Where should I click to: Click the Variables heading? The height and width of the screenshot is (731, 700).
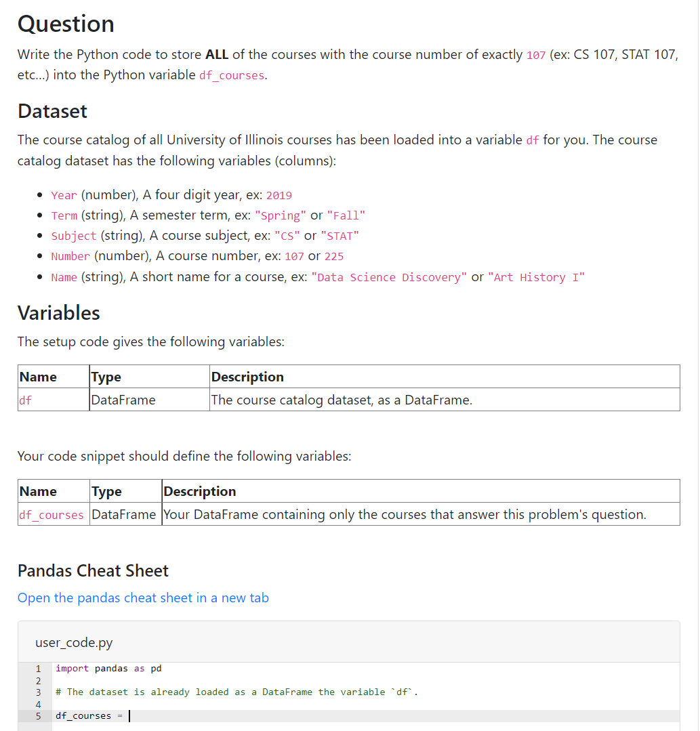pos(58,312)
